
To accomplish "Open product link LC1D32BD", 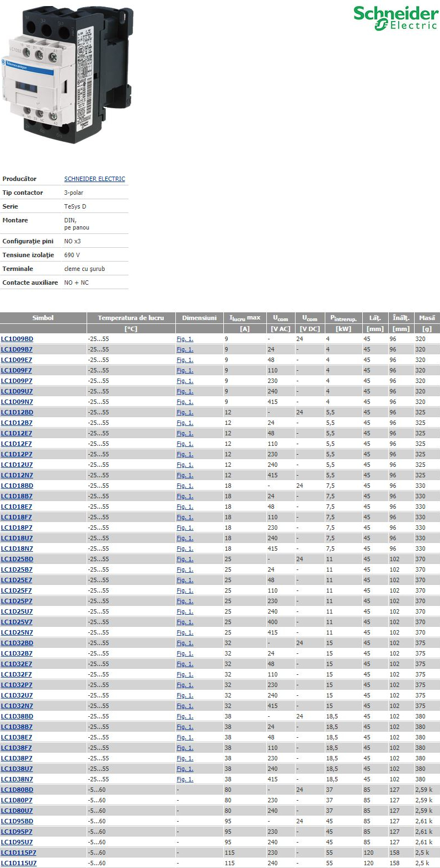I will point(17,643).
